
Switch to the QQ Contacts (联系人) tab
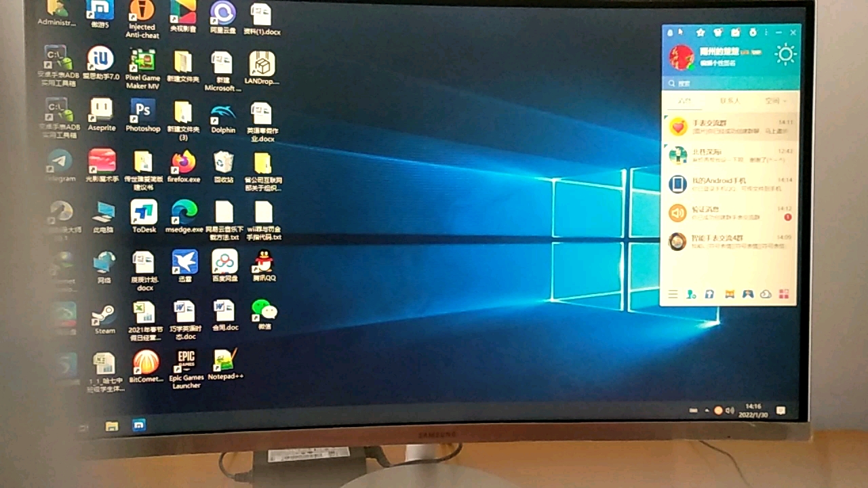tap(730, 100)
